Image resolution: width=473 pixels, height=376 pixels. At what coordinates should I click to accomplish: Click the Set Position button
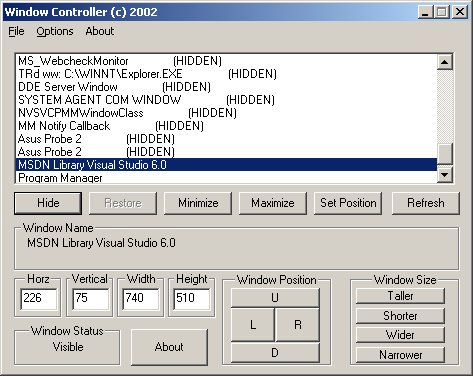[348, 203]
